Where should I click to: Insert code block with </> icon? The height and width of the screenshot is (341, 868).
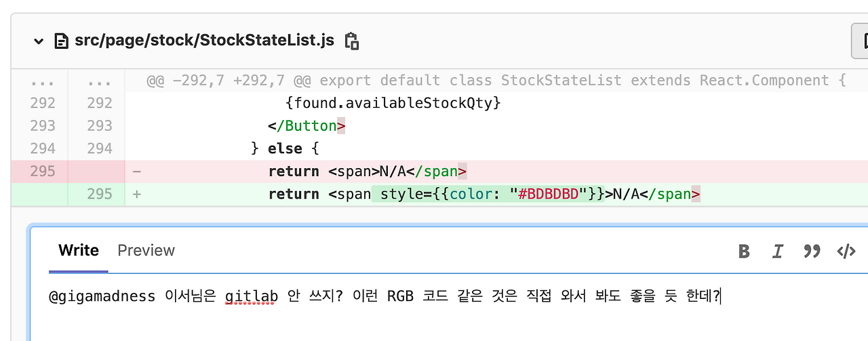(846, 252)
